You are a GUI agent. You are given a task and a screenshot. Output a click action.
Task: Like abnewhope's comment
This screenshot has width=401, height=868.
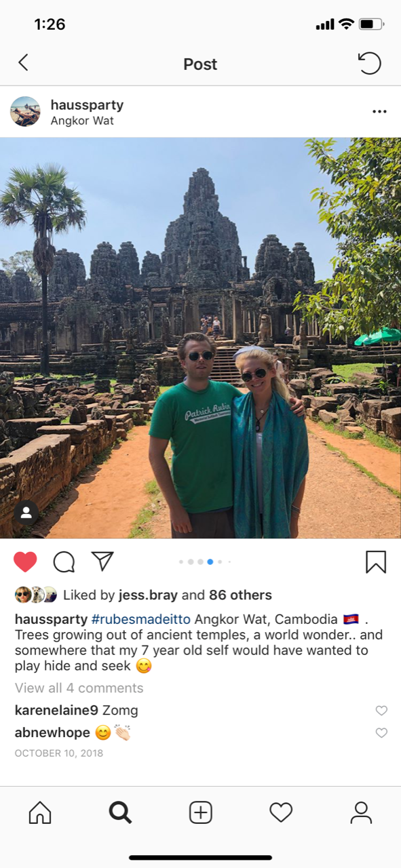pyautogui.click(x=381, y=733)
